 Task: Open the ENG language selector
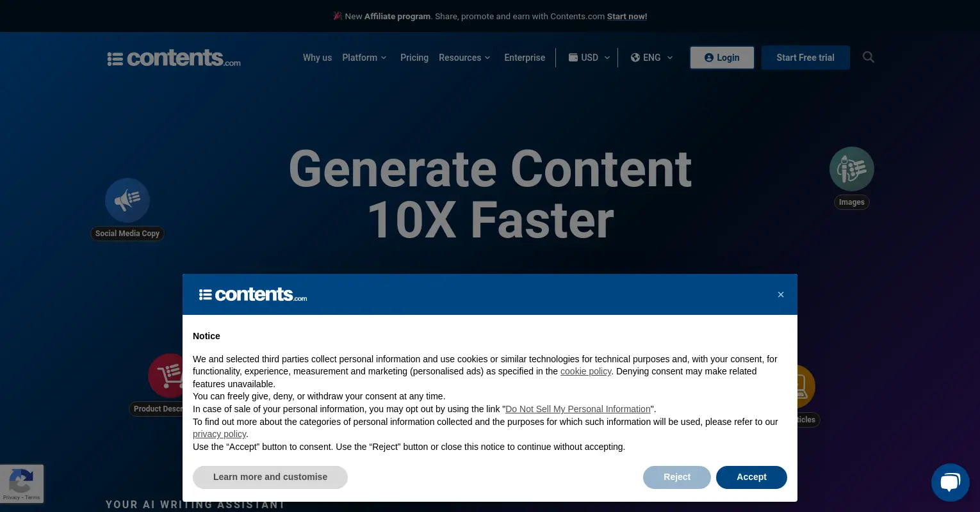pos(651,58)
